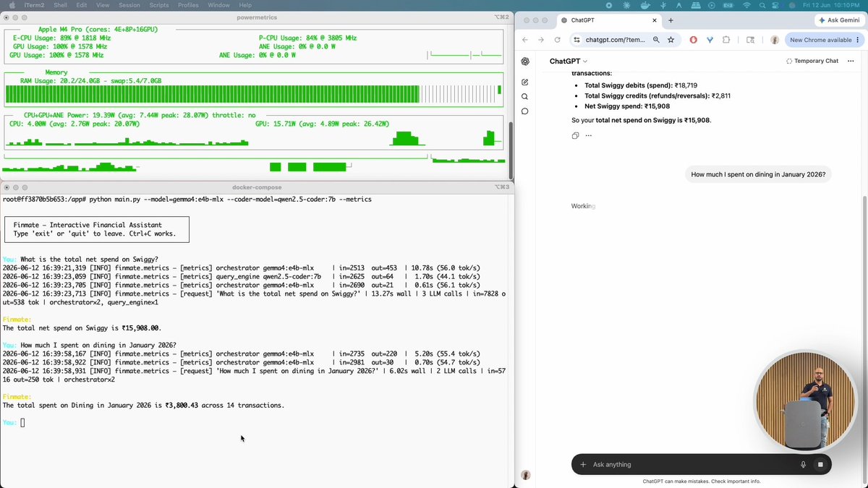This screenshot has height=488, width=868.
Task: Focus the Chrome address bar URL
Action: (x=615, y=40)
